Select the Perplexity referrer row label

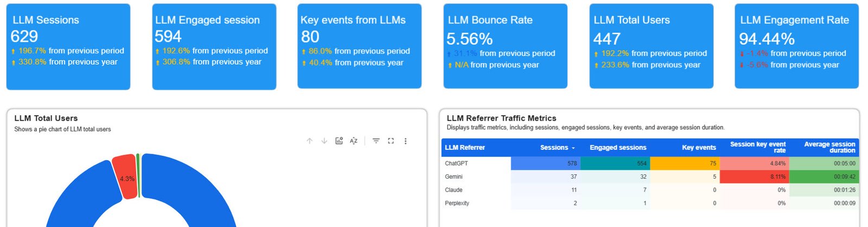[457, 203]
